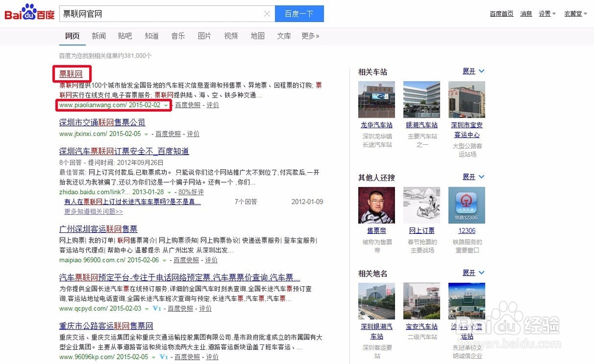Expand the 其他人还搜 section with 展开
Viewport: 594px width, 364px height.
click(x=473, y=177)
